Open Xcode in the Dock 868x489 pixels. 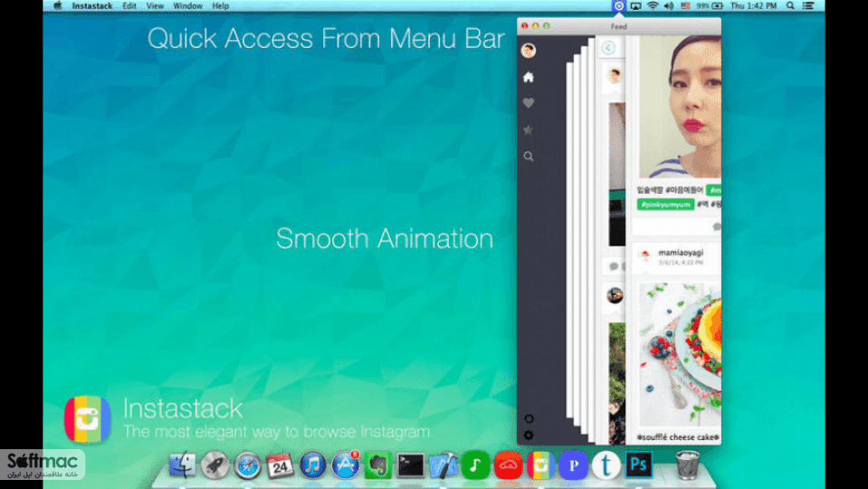[444, 465]
